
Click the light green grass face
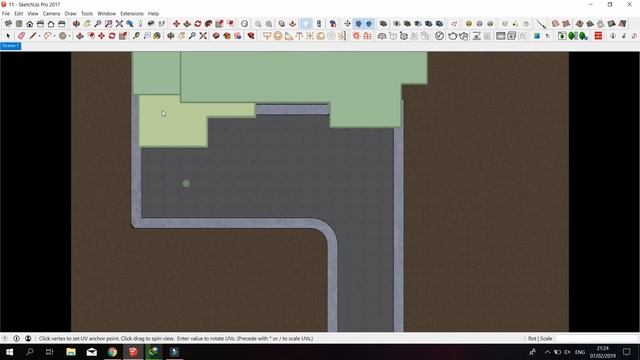[x=173, y=127]
